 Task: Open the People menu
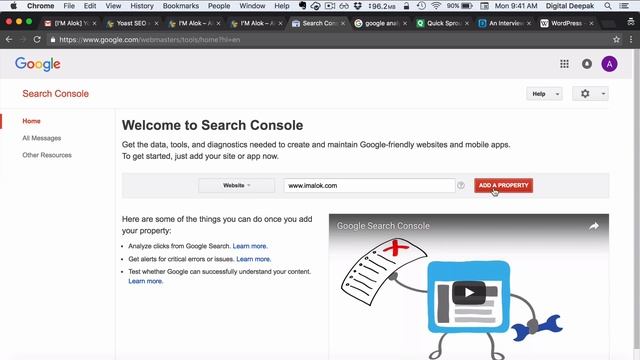point(219,6)
